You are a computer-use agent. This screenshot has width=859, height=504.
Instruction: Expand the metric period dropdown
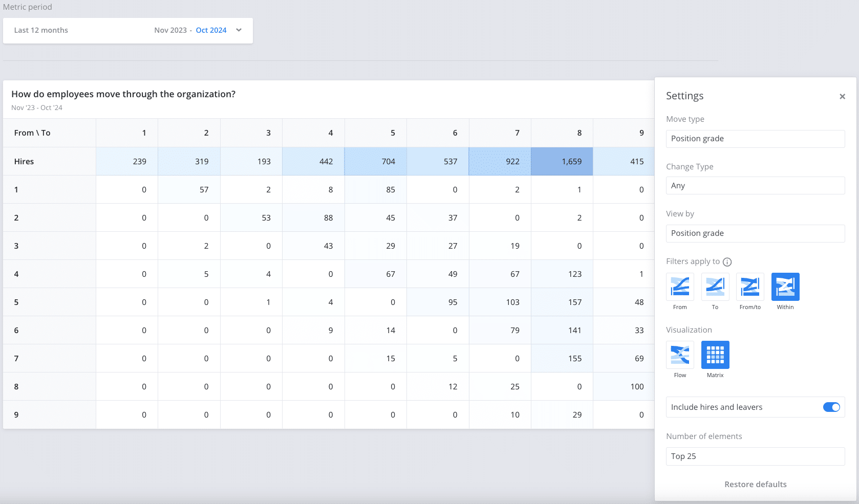point(238,30)
